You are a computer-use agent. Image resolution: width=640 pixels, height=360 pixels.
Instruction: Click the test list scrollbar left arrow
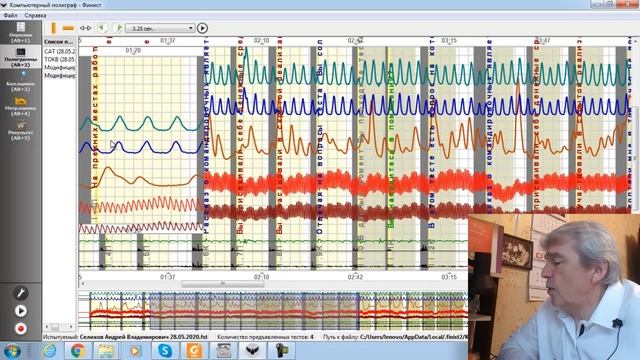[x=47, y=327]
